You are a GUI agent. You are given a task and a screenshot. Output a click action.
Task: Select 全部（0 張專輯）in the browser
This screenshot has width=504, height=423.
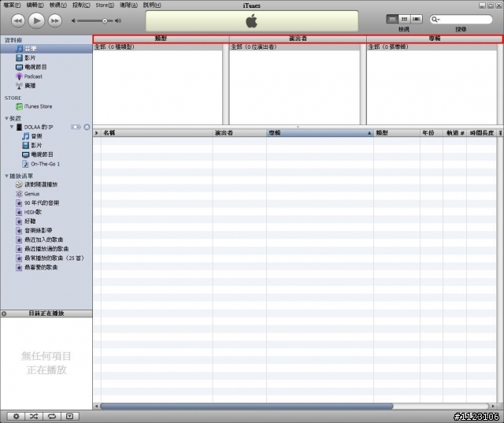click(432, 47)
